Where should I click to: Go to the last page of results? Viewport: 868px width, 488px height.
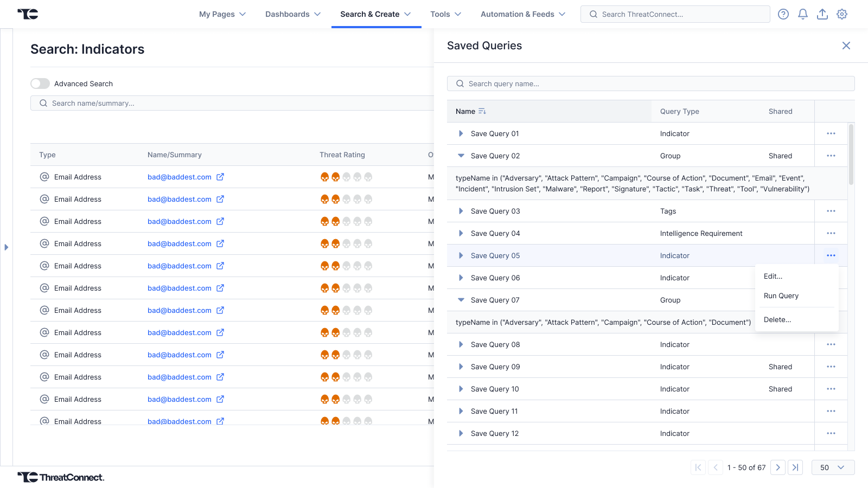point(795,467)
